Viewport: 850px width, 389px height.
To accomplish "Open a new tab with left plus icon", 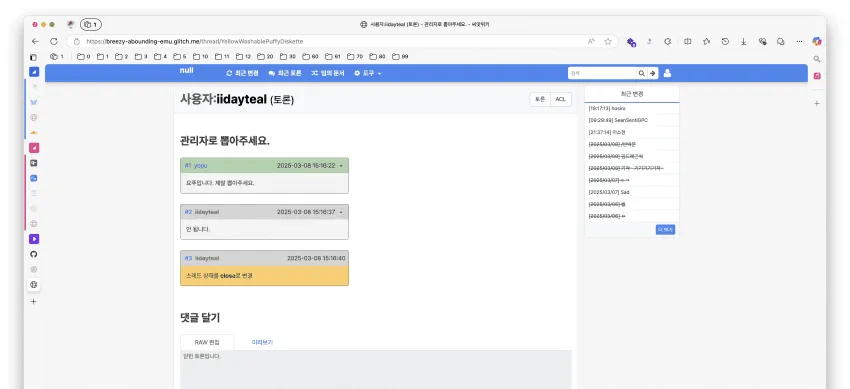I will (x=34, y=302).
